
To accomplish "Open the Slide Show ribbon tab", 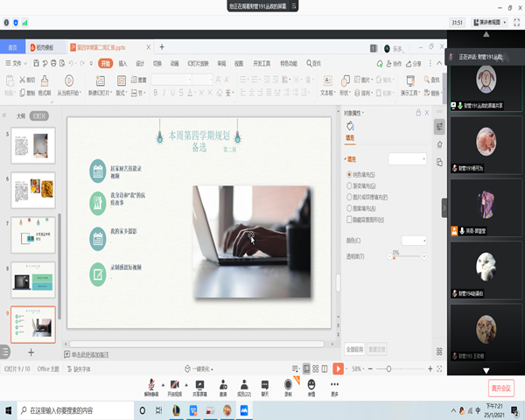I will tap(198, 63).
